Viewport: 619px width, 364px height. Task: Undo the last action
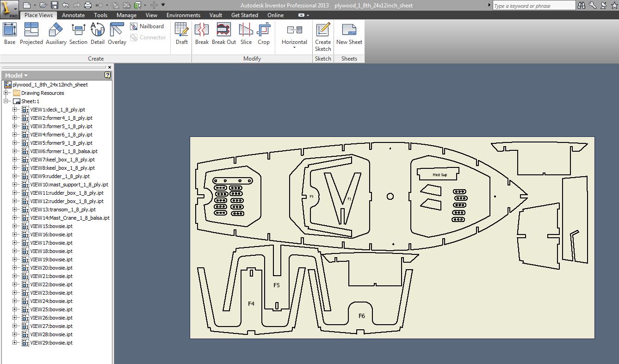tap(65, 5)
